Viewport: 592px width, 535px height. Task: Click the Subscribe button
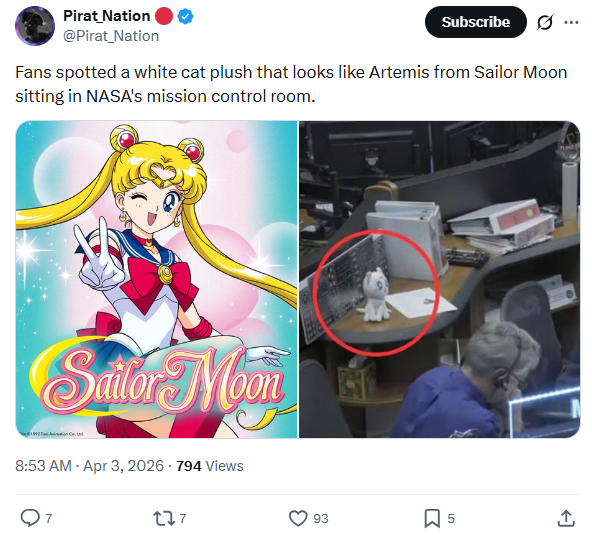click(476, 22)
